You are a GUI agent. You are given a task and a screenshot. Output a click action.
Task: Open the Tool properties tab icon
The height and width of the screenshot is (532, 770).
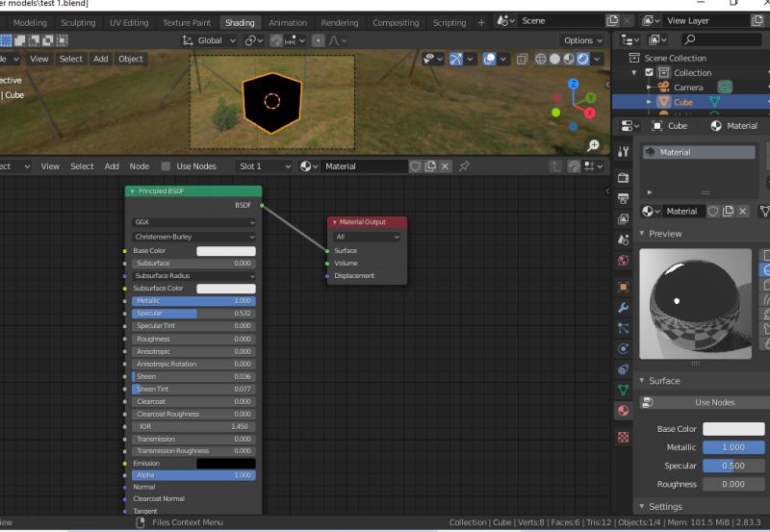[623, 152]
